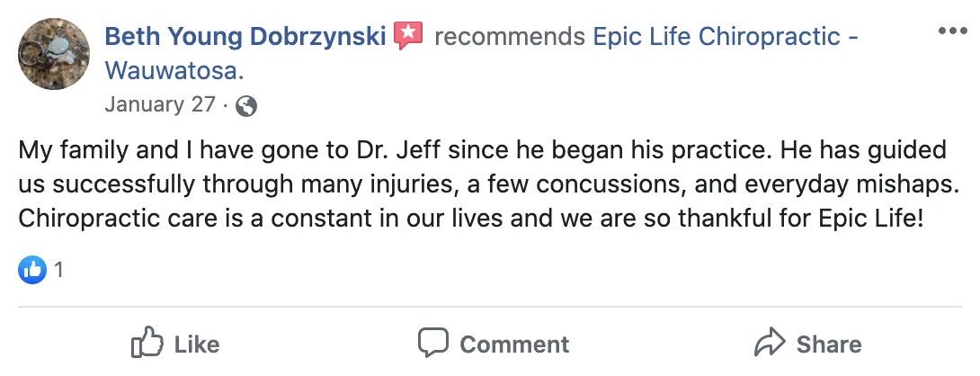Viewport: 980px width, 376px height.
Task: Click the word 'recommends' in the header
Action: coord(510,37)
